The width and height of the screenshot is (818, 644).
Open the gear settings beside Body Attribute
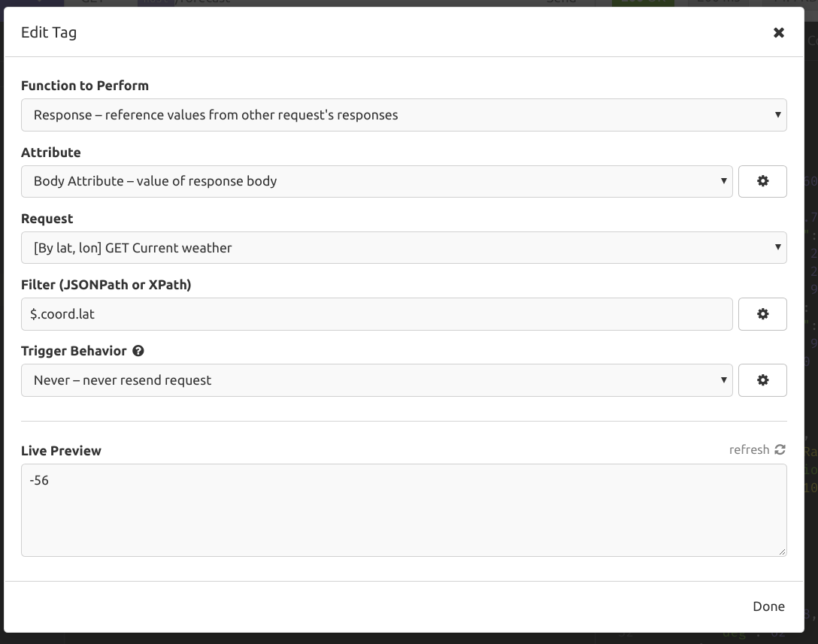(x=762, y=181)
